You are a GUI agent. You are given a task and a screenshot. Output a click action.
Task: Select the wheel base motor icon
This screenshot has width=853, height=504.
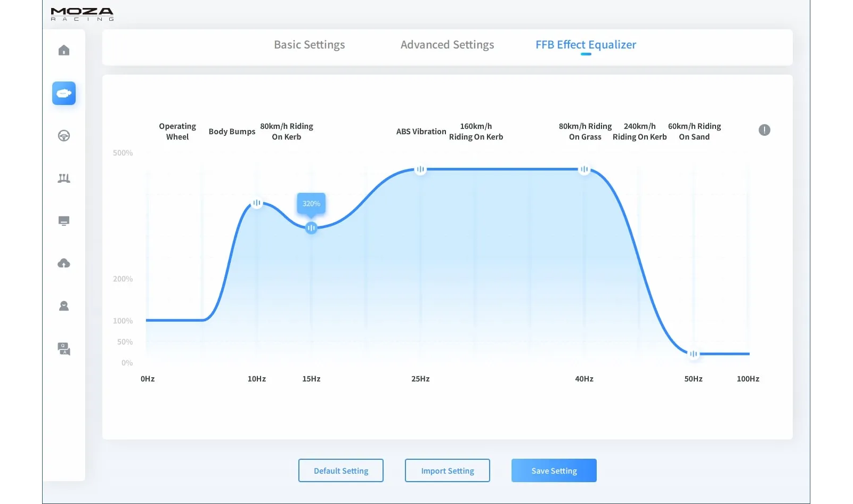click(x=64, y=93)
